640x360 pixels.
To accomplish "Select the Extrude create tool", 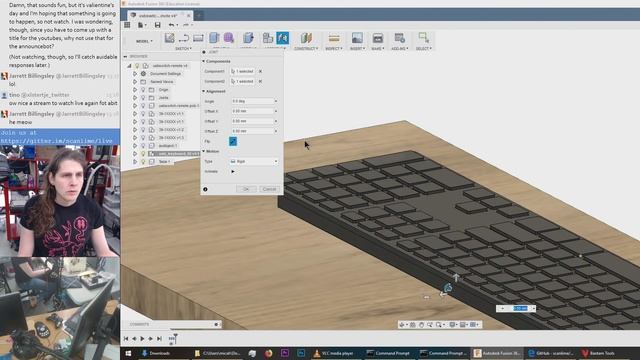I will (x=214, y=38).
